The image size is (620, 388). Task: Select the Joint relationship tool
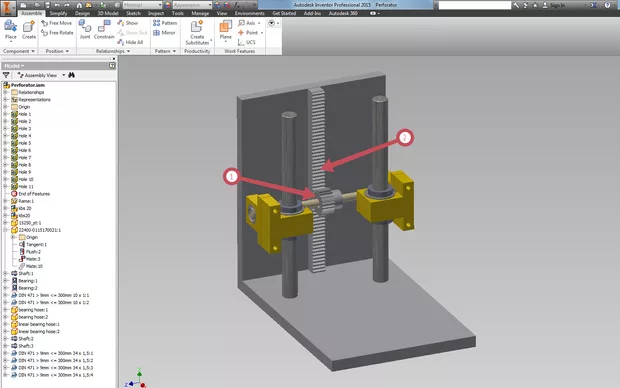(x=85, y=30)
